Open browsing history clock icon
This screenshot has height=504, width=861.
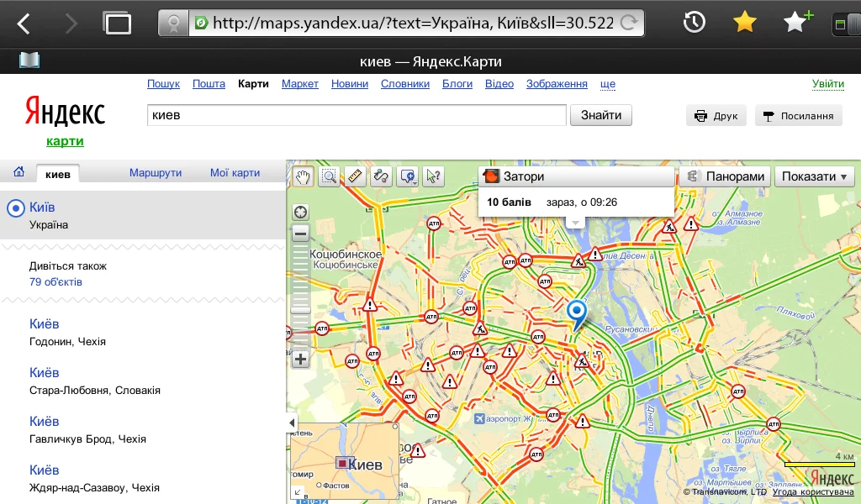point(694,23)
